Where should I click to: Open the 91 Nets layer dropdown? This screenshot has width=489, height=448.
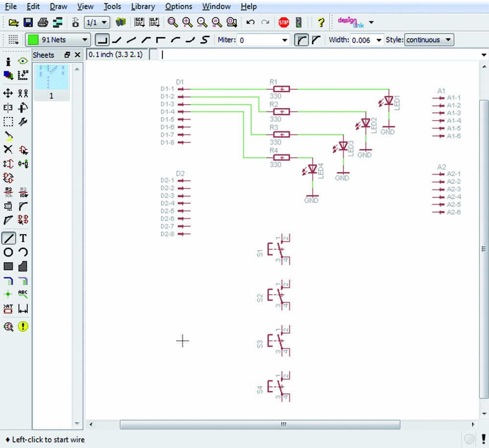coord(85,40)
